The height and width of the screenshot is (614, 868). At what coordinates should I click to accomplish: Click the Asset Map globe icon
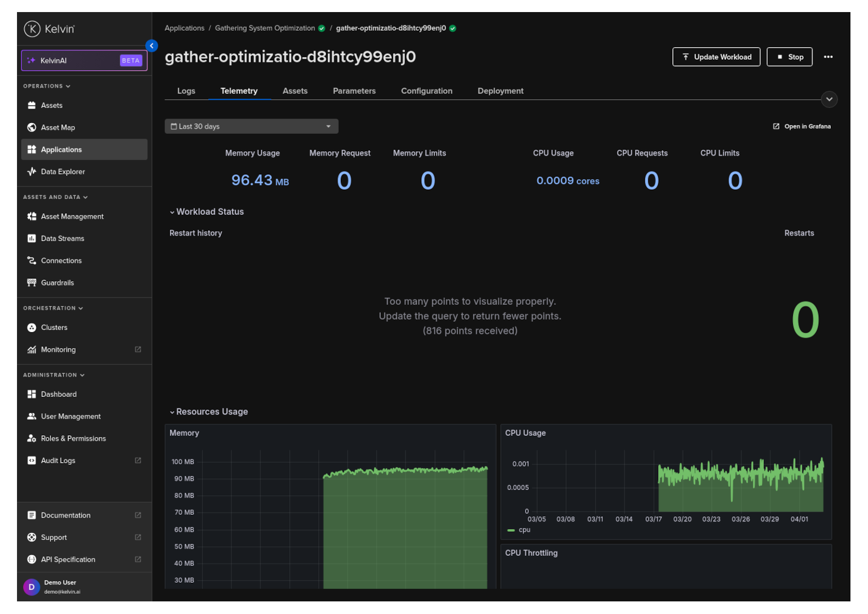click(32, 127)
